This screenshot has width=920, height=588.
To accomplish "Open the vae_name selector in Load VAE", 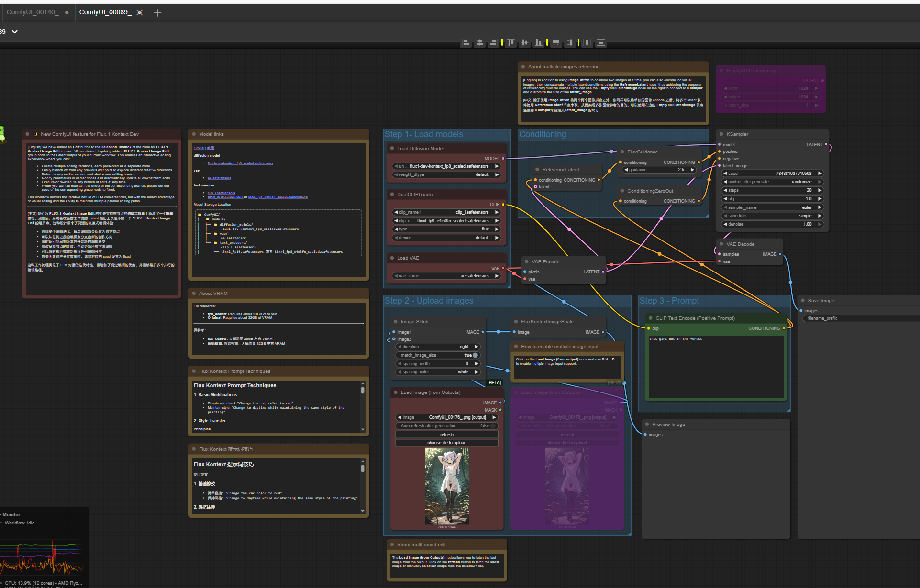I will click(446, 276).
